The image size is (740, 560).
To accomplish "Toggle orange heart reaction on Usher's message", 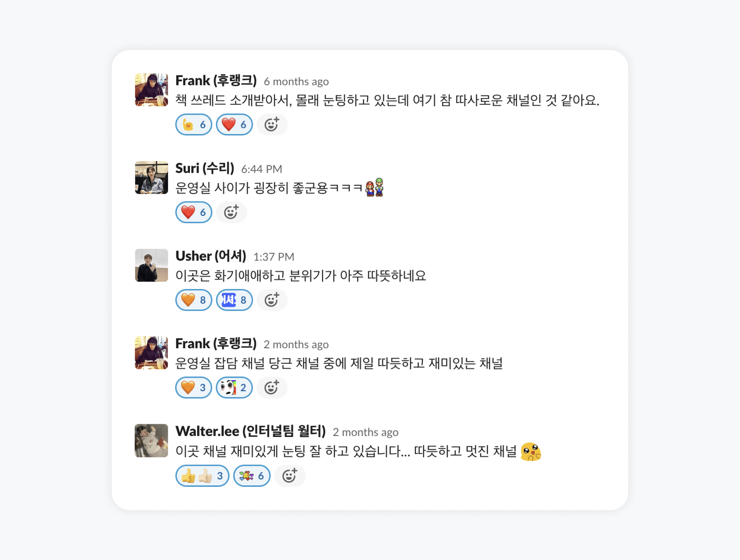I will point(194,300).
